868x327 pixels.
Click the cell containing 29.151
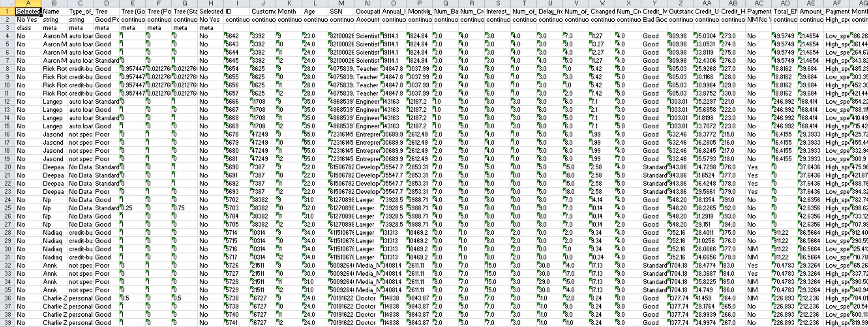(706, 224)
